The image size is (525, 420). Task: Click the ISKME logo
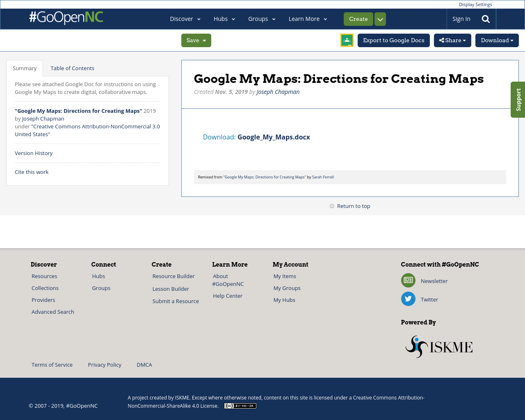tap(439, 346)
